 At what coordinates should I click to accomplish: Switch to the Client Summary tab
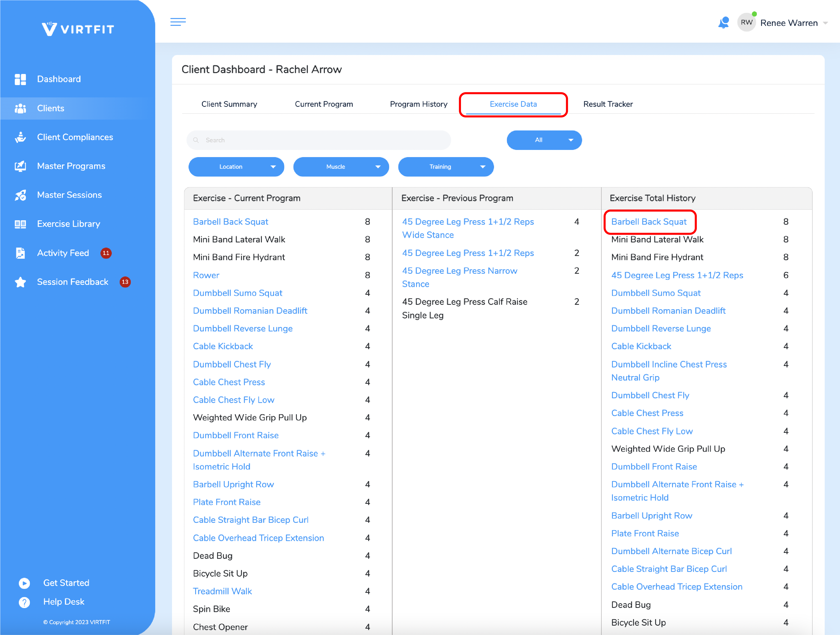point(229,104)
